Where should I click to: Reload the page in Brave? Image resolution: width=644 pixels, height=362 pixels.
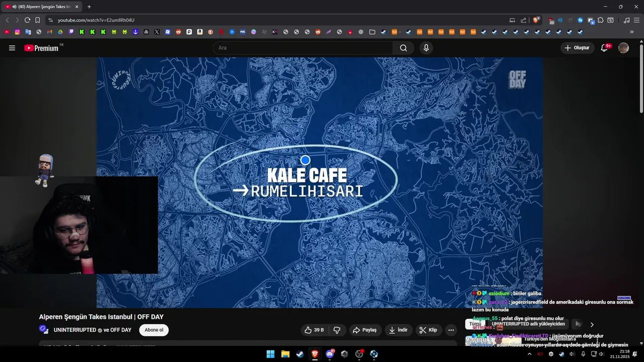tap(27, 20)
